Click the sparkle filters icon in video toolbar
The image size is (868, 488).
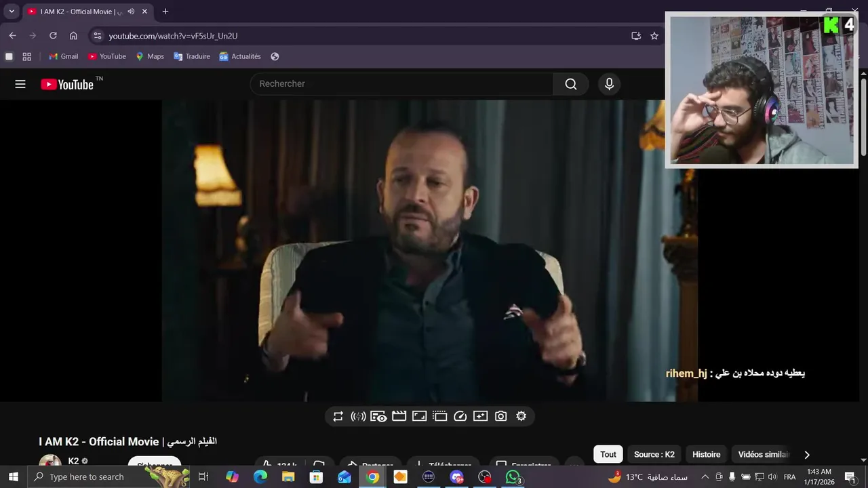480,416
